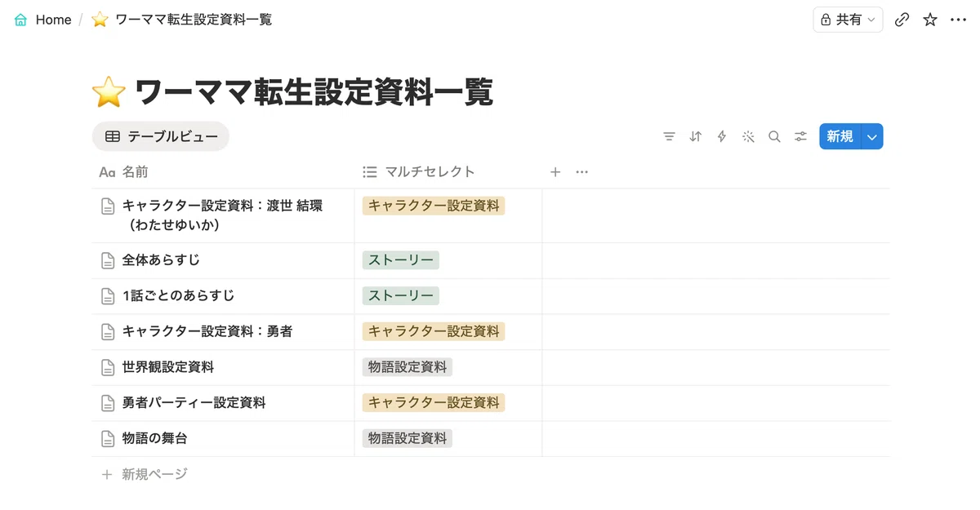Image resolution: width=980 pixels, height=510 pixels.
Task: Click ストーリー tag in 全体あらすじ row
Action: (401, 260)
